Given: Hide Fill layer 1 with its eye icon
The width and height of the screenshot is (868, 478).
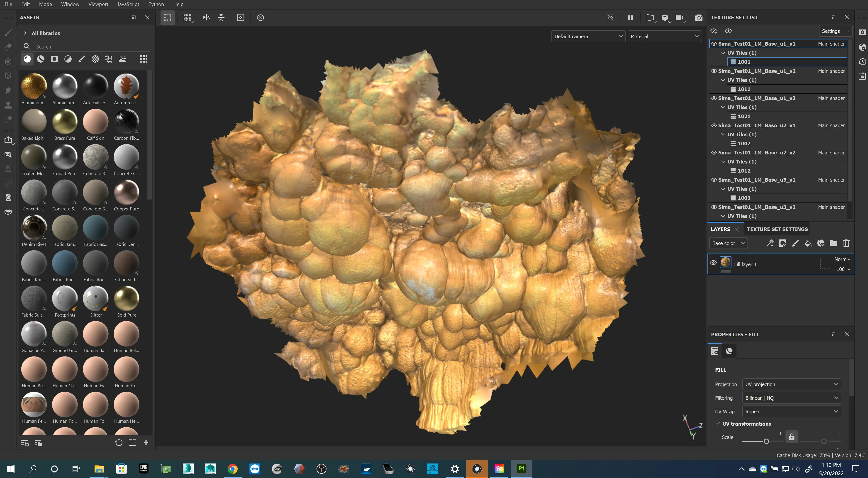Looking at the screenshot, I should coord(713,263).
